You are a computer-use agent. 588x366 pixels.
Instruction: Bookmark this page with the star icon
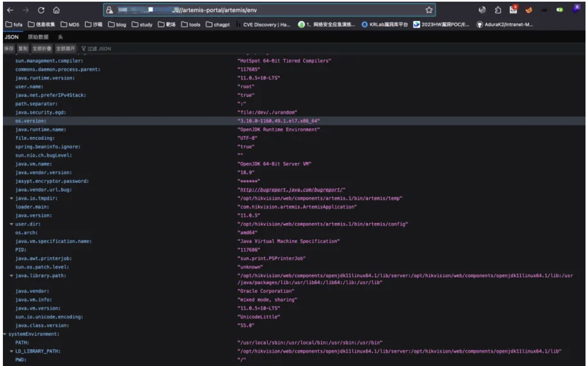tap(429, 10)
